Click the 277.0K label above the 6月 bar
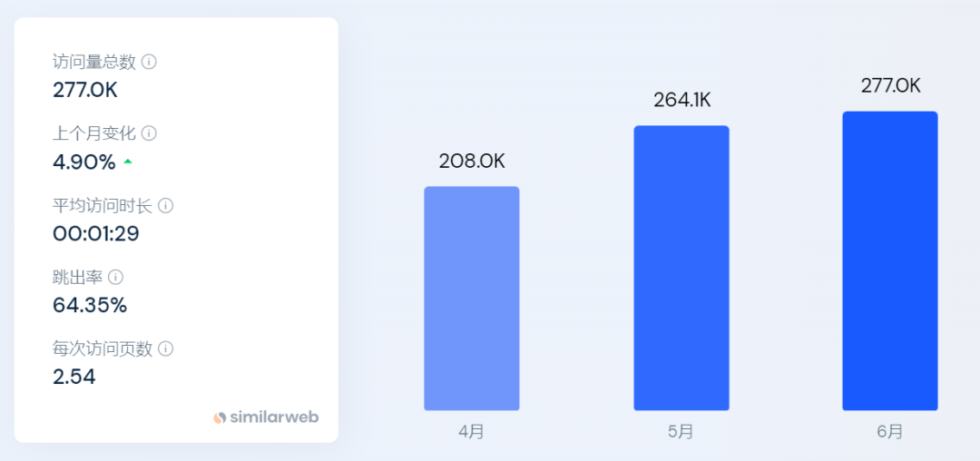 pos(890,86)
